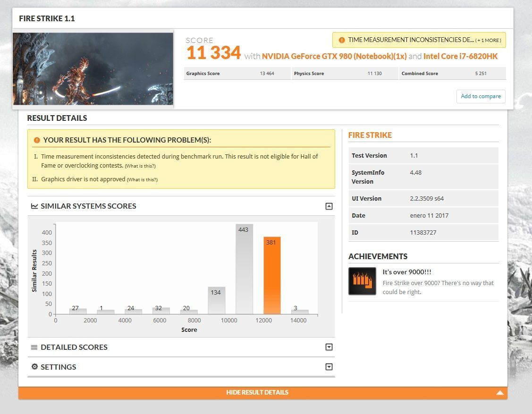Viewport: 532px width, 414px height.
Task: Click the orange warning icon in the problems header
Action: point(36,140)
